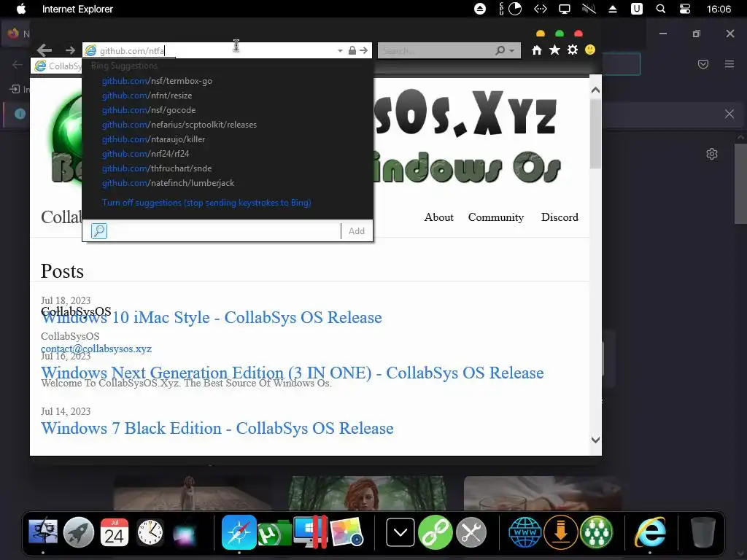
Task: Click settings gear in Firefox background window
Action: click(712, 154)
